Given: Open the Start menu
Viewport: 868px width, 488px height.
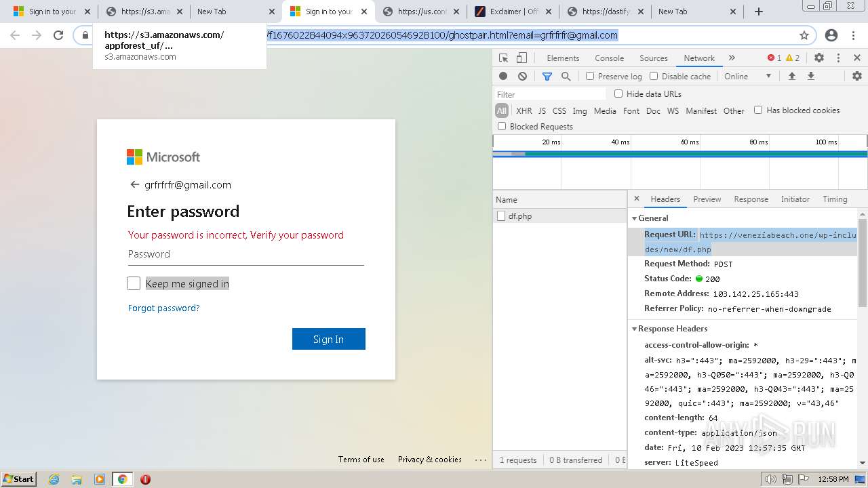Looking at the screenshot, I should (18, 479).
